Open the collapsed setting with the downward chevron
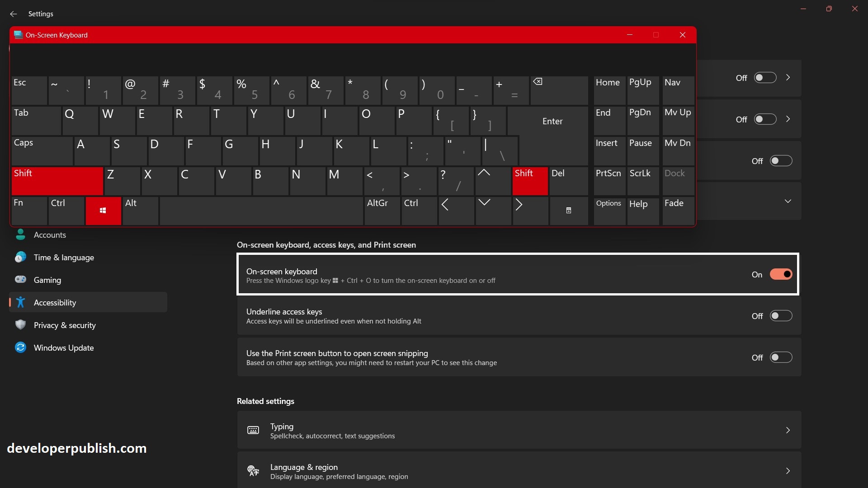Viewport: 868px width, 488px height. (788, 201)
